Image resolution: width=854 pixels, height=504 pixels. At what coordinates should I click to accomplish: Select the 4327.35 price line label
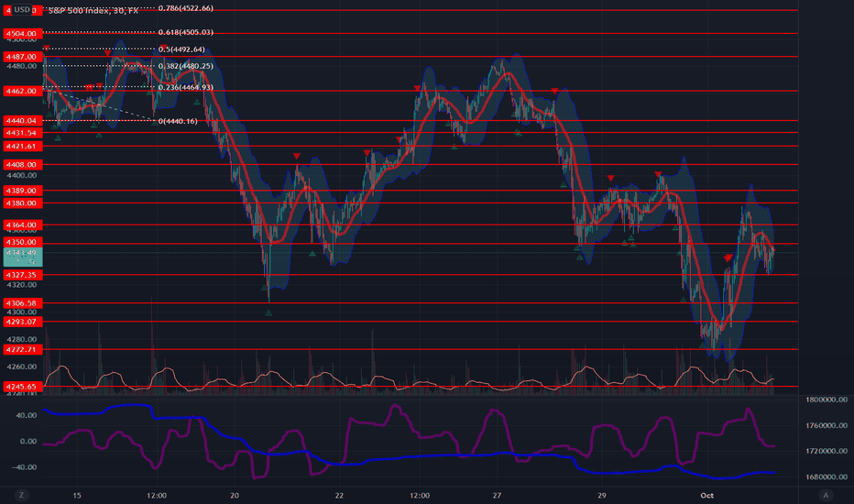[x=22, y=275]
